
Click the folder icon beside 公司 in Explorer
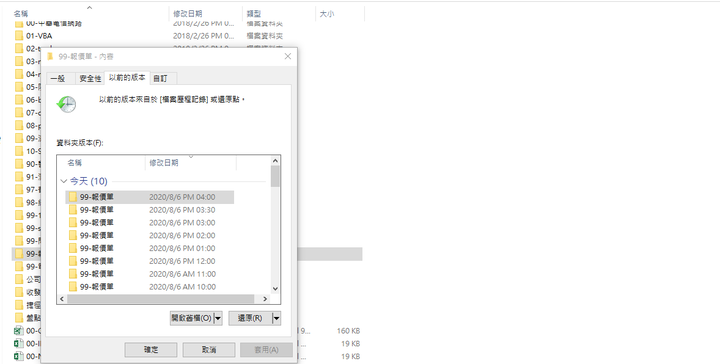(x=19, y=280)
